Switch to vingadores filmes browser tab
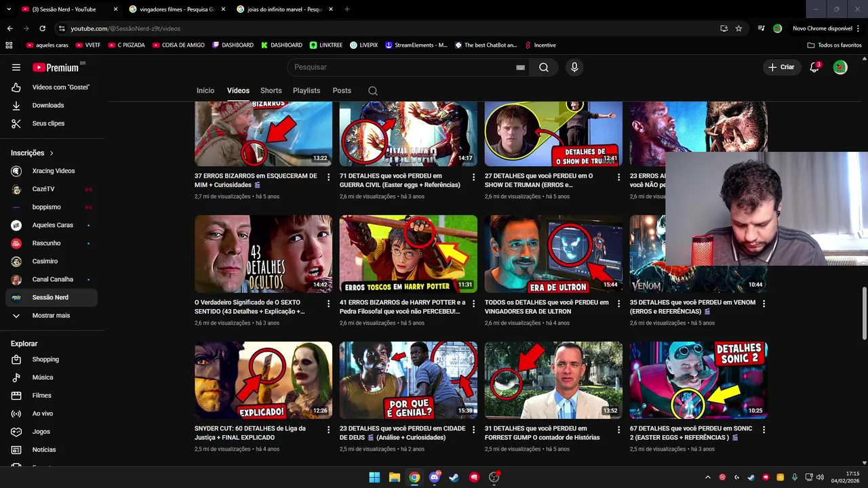Image resolution: width=868 pixels, height=488 pixels. click(178, 9)
